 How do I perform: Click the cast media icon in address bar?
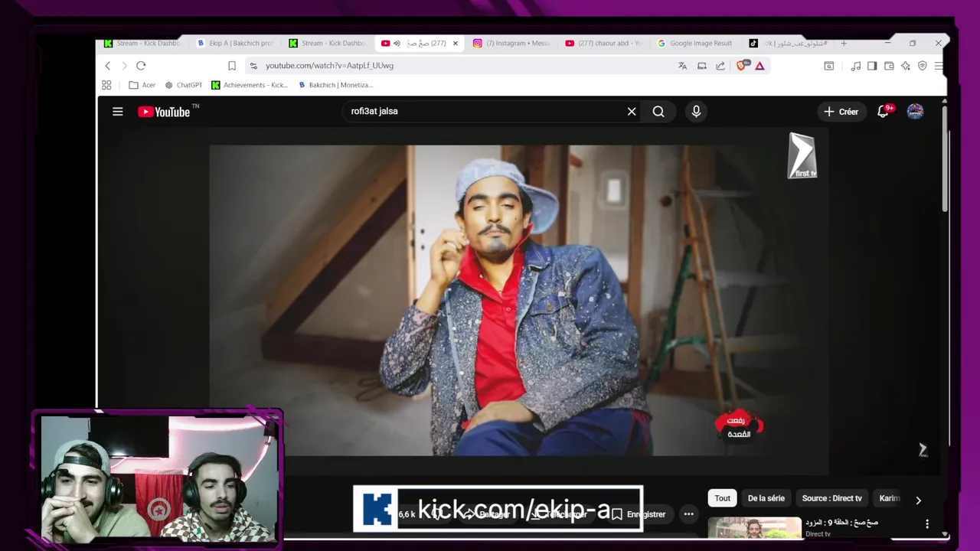click(x=701, y=66)
